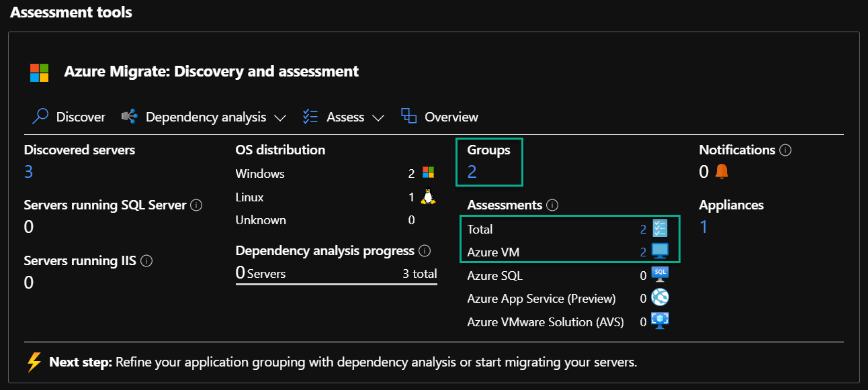Viewport: 868px width, 390px height.
Task: Click the Unknown OS count value 0
Action: pyautogui.click(x=411, y=220)
